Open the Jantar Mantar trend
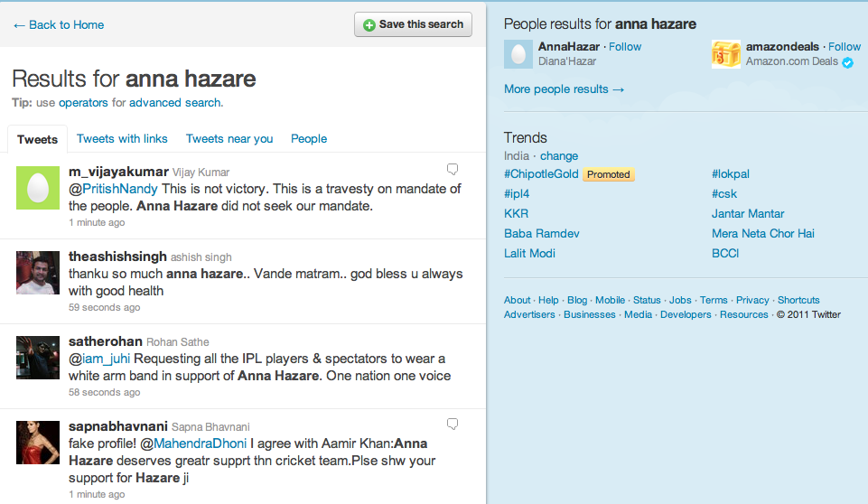 click(x=748, y=214)
